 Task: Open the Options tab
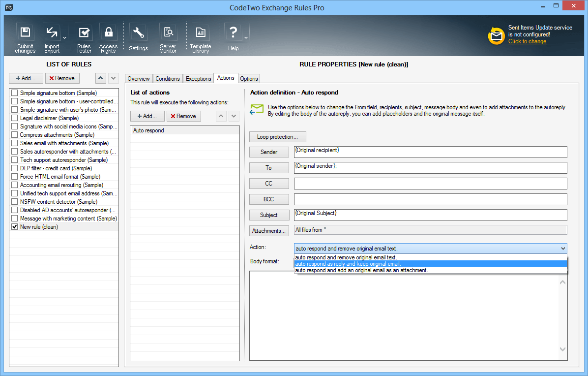point(249,78)
